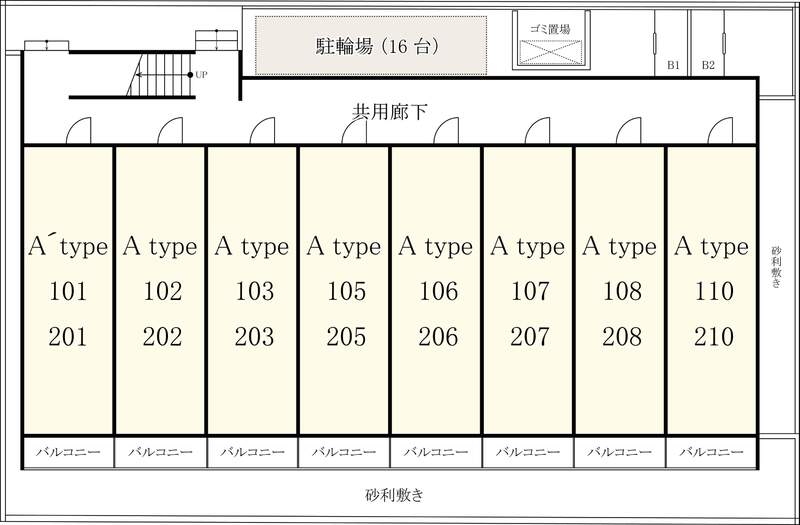The image size is (800, 525).
Task: Click the A´ type label above 101
Action: pos(68,247)
